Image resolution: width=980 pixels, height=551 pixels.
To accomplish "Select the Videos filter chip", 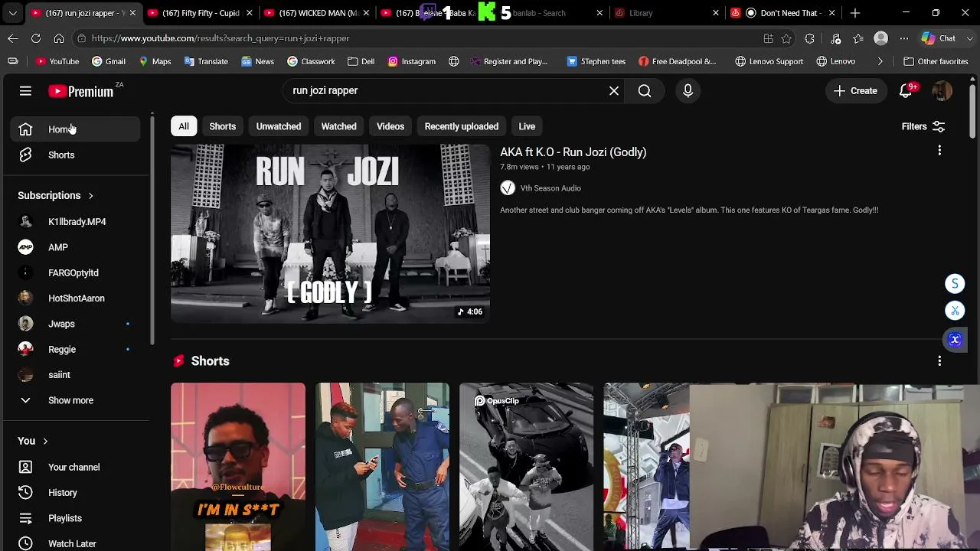I will pyautogui.click(x=390, y=126).
